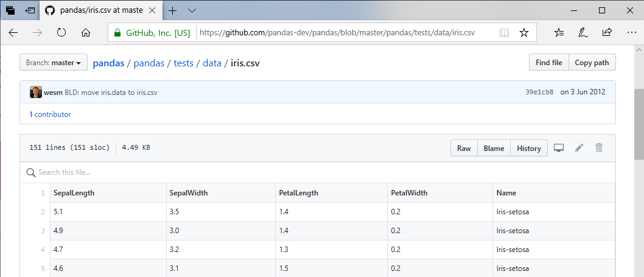Open browser settings and more menu
This screenshot has height=277, width=644.
point(631,33)
